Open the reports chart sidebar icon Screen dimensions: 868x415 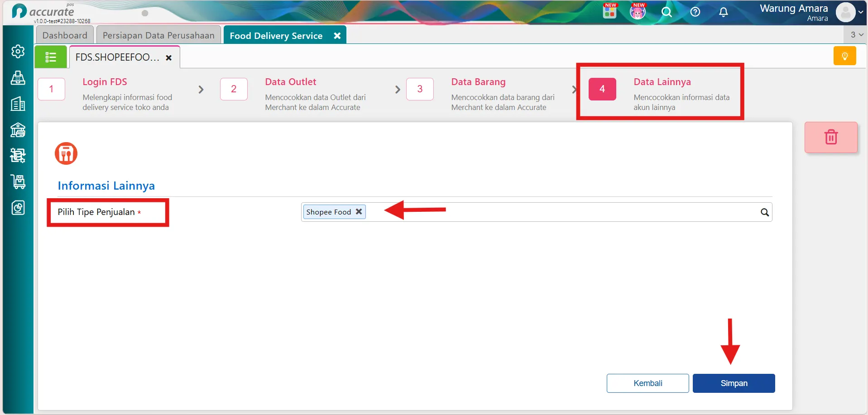[x=18, y=208]
